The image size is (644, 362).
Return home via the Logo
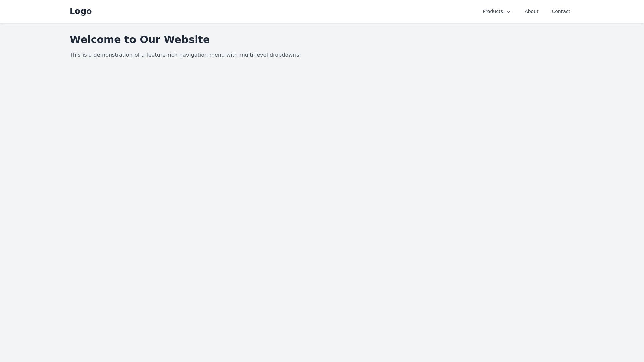click(80, 11)
